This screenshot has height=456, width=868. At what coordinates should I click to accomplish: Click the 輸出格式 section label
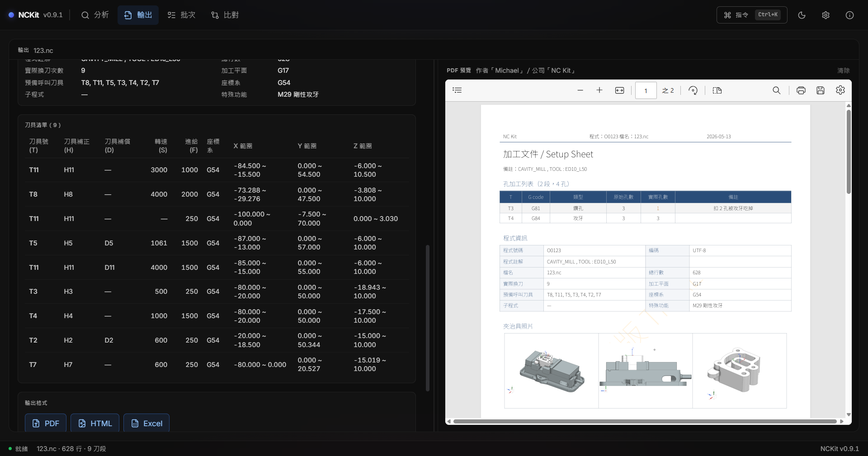pyautogui.click(x=36, y=403)
